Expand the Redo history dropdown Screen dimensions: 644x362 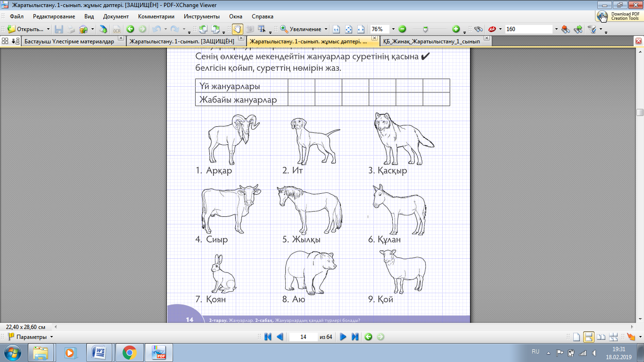click(183, 29)
